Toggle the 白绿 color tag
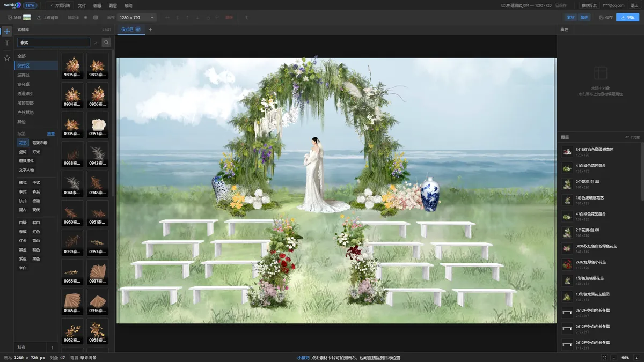Image resolution: width=644 pixels, height=362 pixels. pyautogui.click(x=23, y=223)
